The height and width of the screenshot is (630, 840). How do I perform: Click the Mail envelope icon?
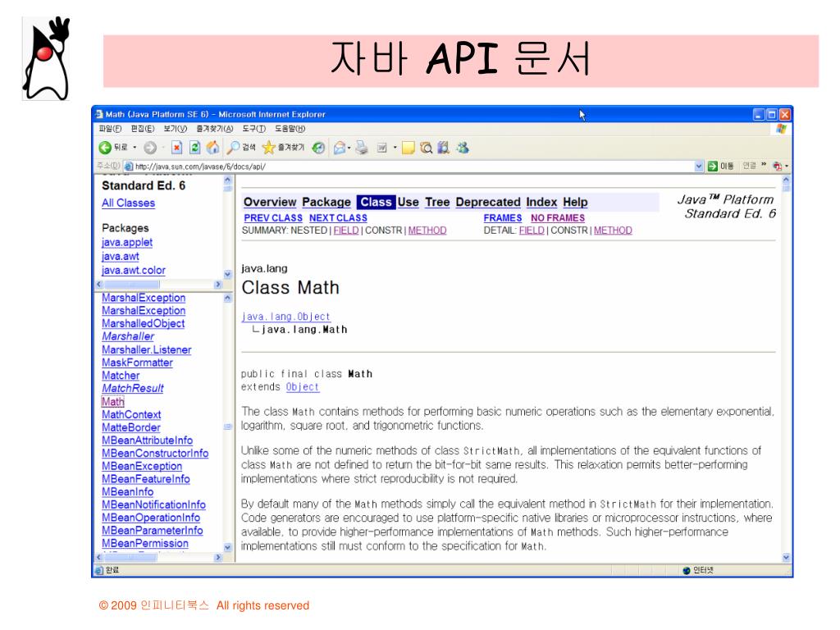339,148
